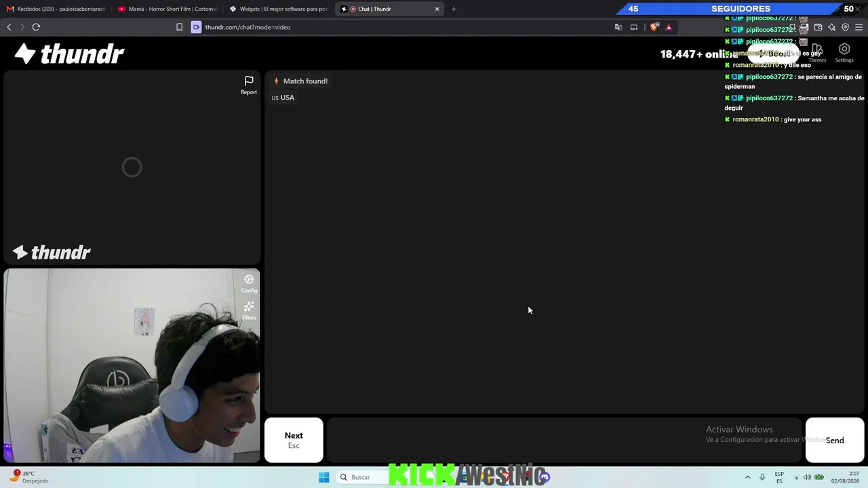
Task: Show hidden system tray icons
Action: click(x=748, y=477)
